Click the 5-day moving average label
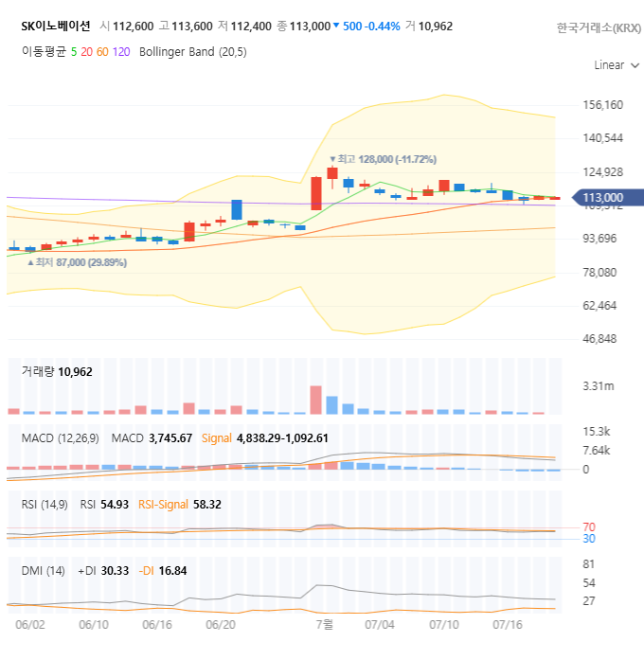Image resolution: width=644 pixels, height=660 pixels. [74, 52]
